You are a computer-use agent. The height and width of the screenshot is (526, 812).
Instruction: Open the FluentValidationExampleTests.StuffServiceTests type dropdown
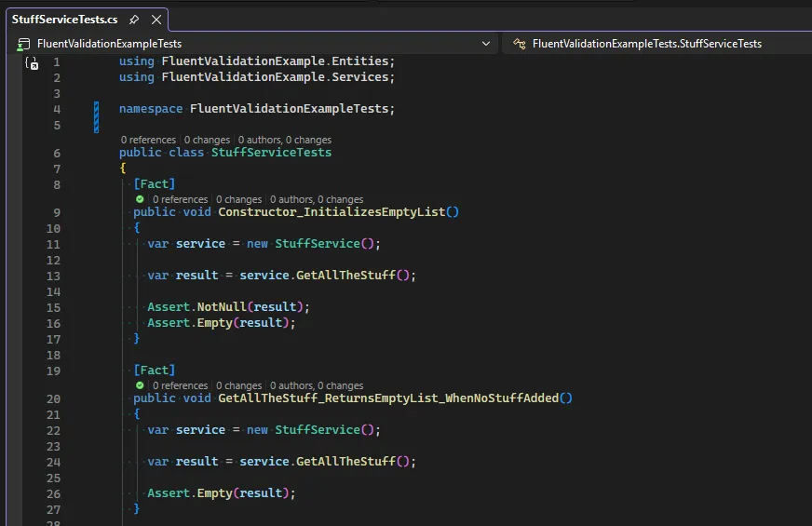coord(647,44)
